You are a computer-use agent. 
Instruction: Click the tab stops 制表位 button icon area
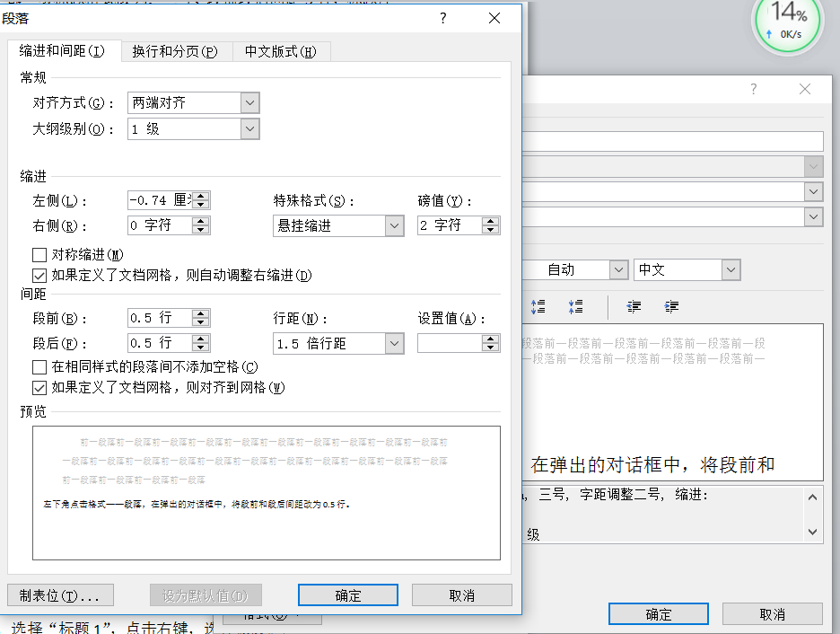pyautogui.click(x=59, y=594)
